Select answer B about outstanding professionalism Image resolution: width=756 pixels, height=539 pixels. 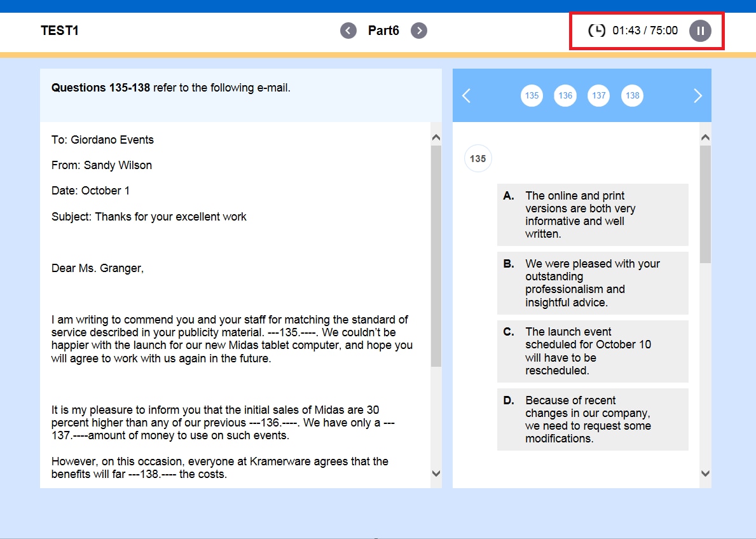(x=592, y=283)
